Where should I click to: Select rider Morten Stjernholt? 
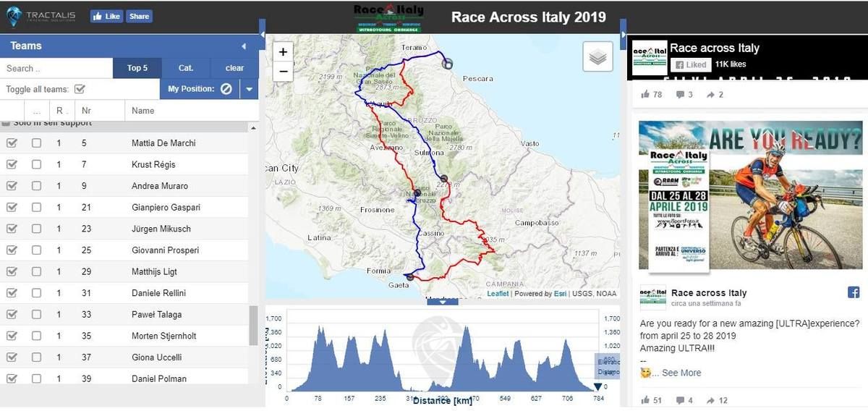pyautogui.click(x=164, y=336)
